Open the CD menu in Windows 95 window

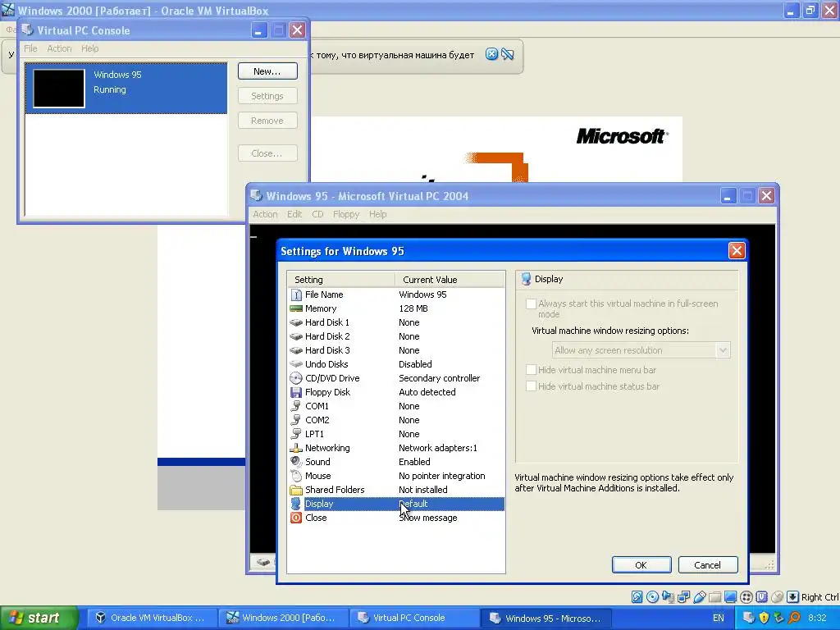(x=317, y=214)
